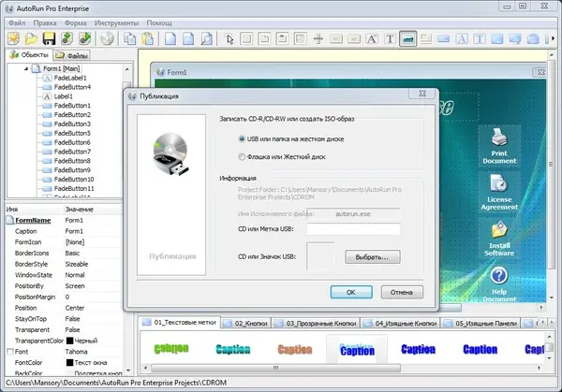
Task: Switch to the Объекты tab
Action: pos(29,55)
